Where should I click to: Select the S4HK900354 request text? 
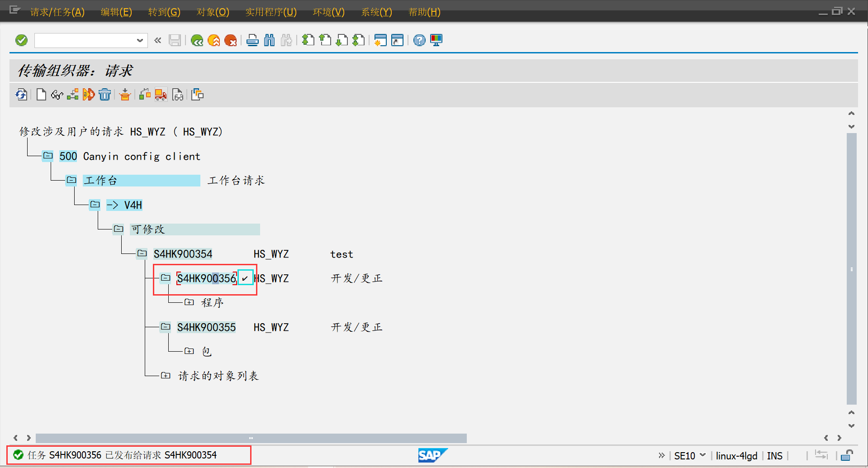coord(183,254)
